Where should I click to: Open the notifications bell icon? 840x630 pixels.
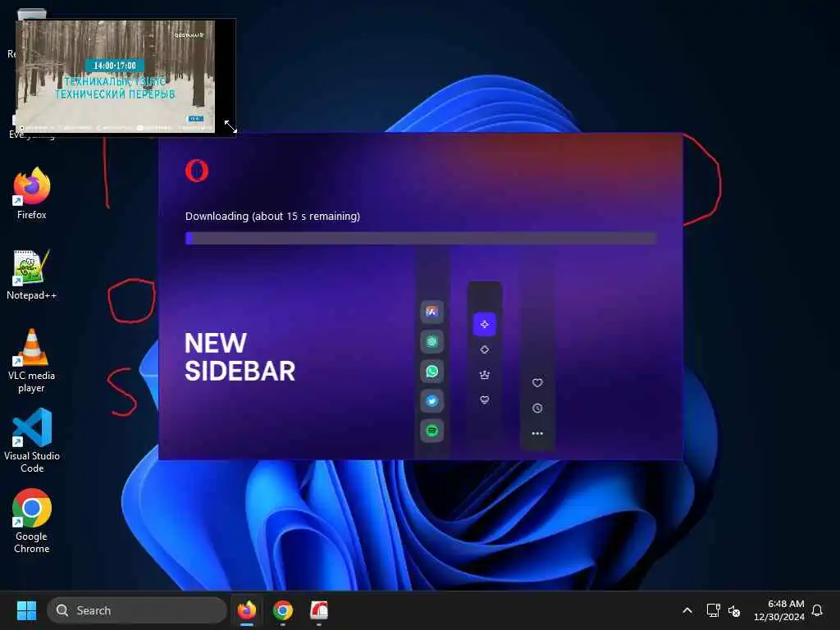coord(817,610)
